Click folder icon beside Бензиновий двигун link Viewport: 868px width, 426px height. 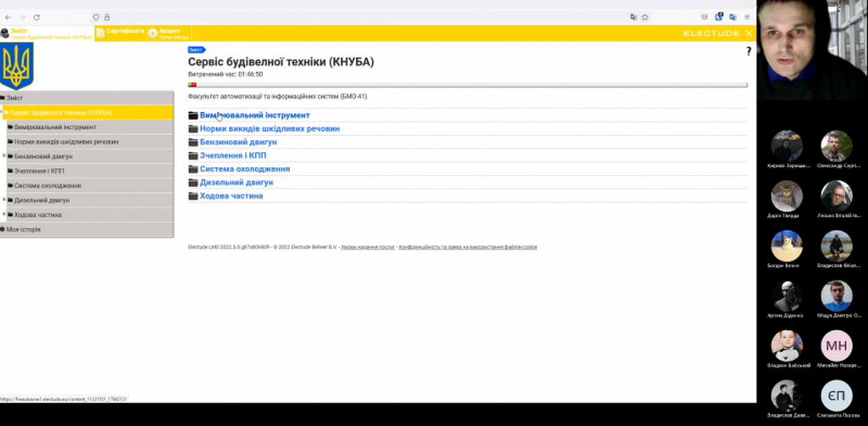(x=192, y=142)
